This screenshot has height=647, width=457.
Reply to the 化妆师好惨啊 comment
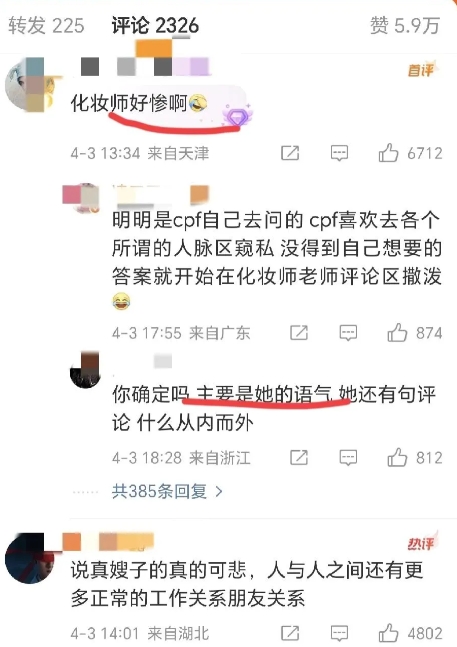point(339,153)
